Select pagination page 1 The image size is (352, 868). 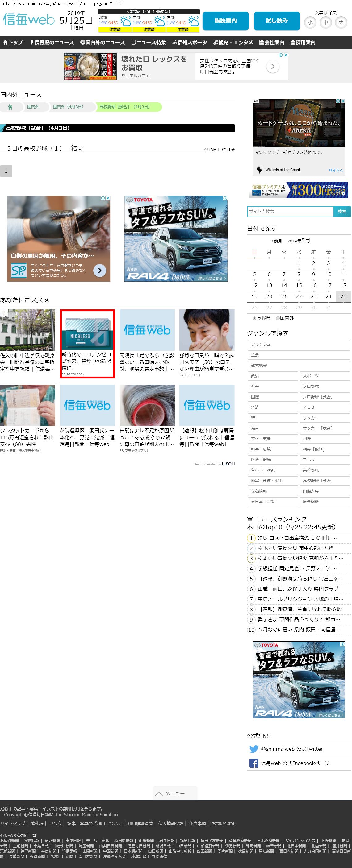point(6,171)
